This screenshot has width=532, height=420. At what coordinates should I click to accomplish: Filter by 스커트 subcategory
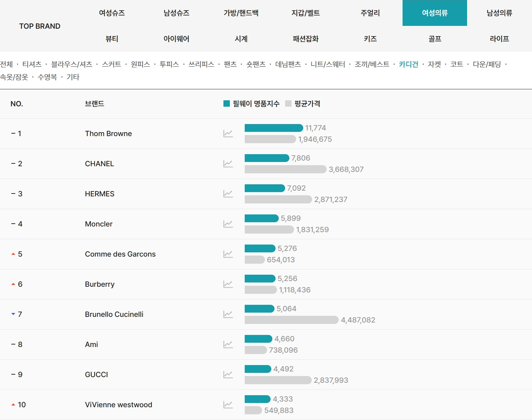click(111, 64)
